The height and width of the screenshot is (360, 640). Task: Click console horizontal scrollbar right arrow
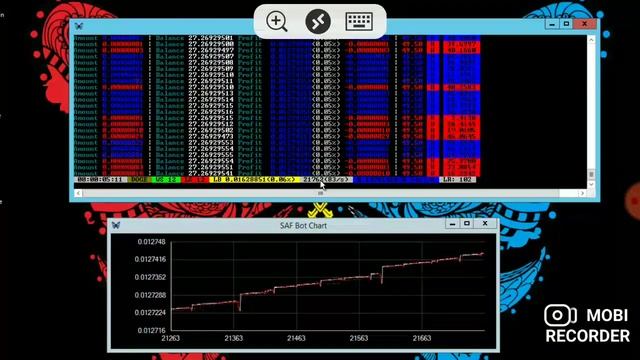582,193
